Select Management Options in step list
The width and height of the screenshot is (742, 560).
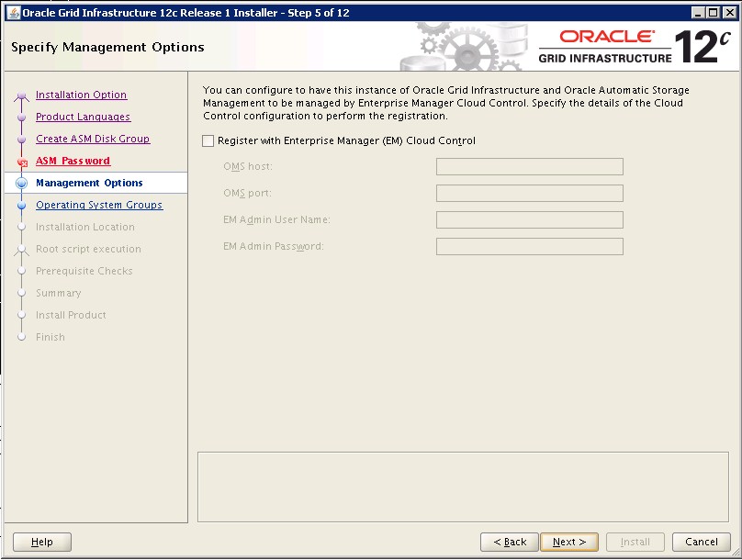click(x=89, y=183)
